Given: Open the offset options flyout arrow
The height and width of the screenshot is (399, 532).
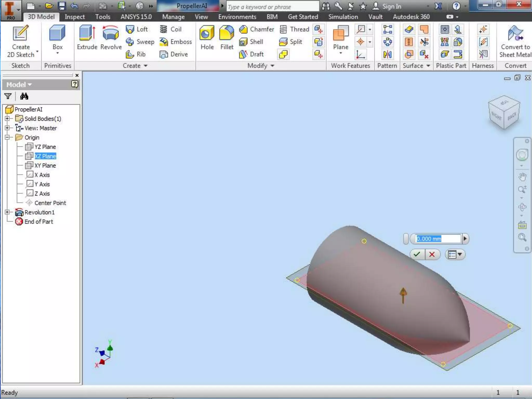Looking at the screenshot, I should pyautogui.click(x=465, y=239).
